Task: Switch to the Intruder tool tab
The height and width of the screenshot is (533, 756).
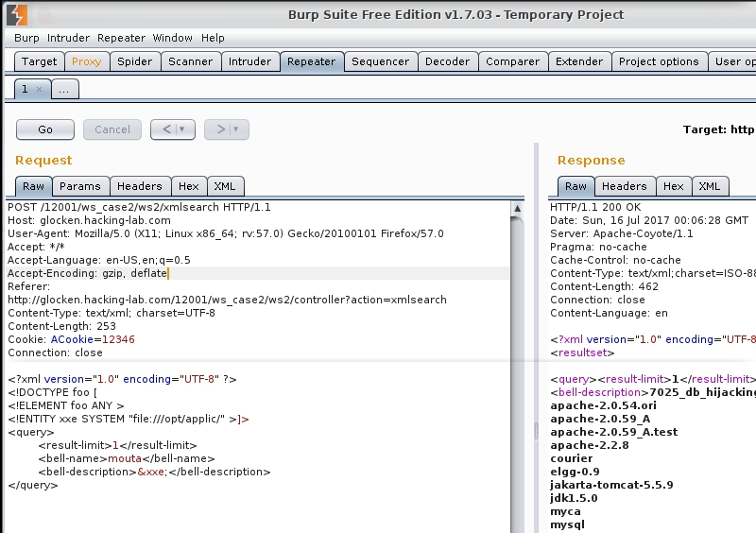Action: pyautogui.click(x=249, y=61)
